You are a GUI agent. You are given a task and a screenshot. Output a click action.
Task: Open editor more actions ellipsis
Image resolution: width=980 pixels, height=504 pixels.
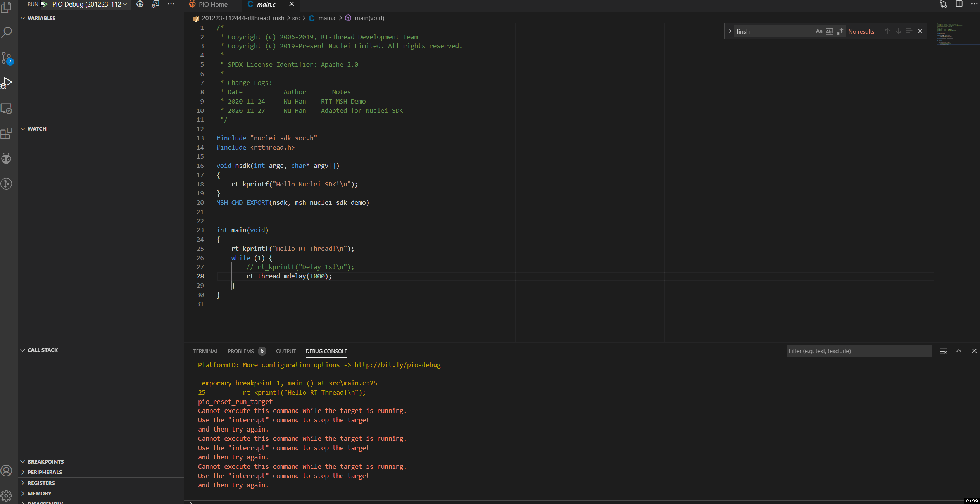click(x=974, y=4)
